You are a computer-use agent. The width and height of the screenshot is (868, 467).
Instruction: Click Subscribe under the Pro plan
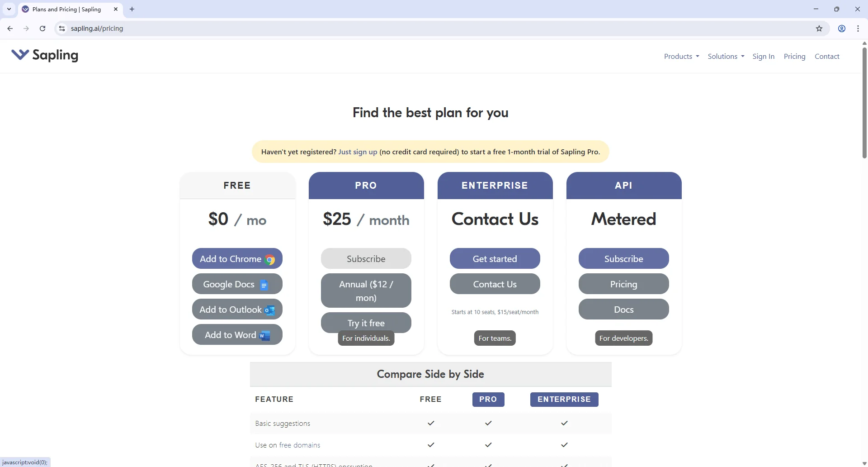pos(366,259)
